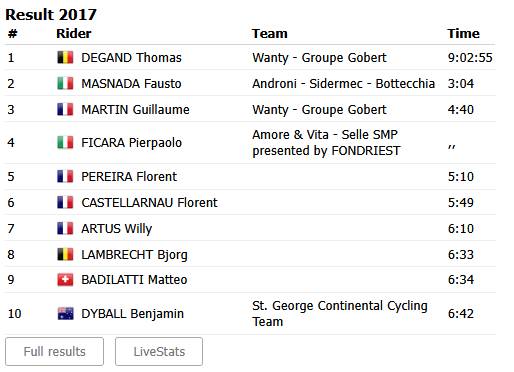Click the French flag beside ARTUS Willy
This screenshot has height=372, width=514.
(65, 228)
